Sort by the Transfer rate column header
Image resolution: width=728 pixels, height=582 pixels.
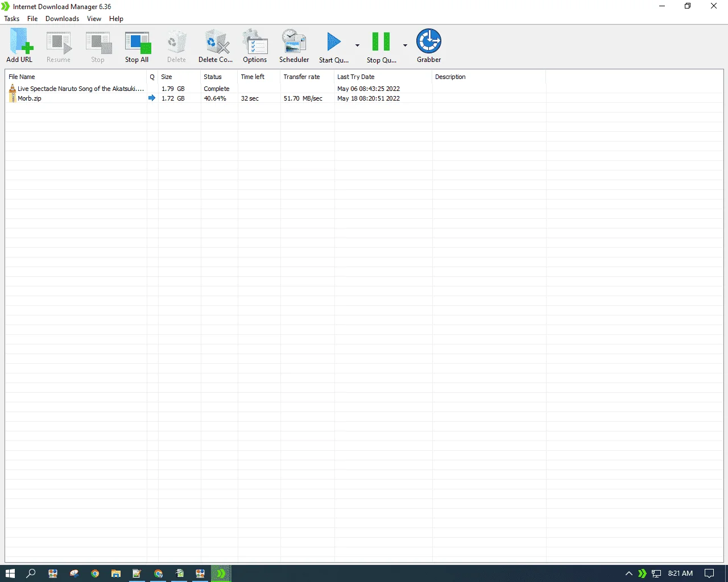(x=308, y=77)
